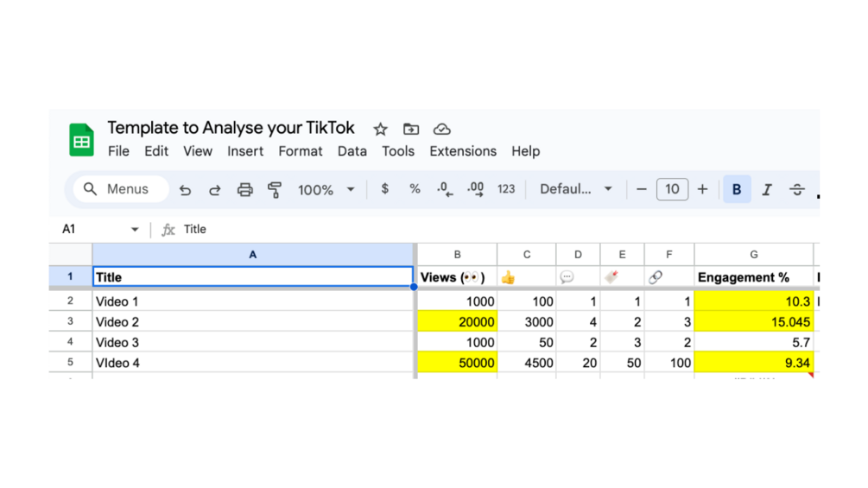The image size is (868, 488).
Task: Toggle strikethrough formatting
Action: pyautogui.click(x=797, y=190)
